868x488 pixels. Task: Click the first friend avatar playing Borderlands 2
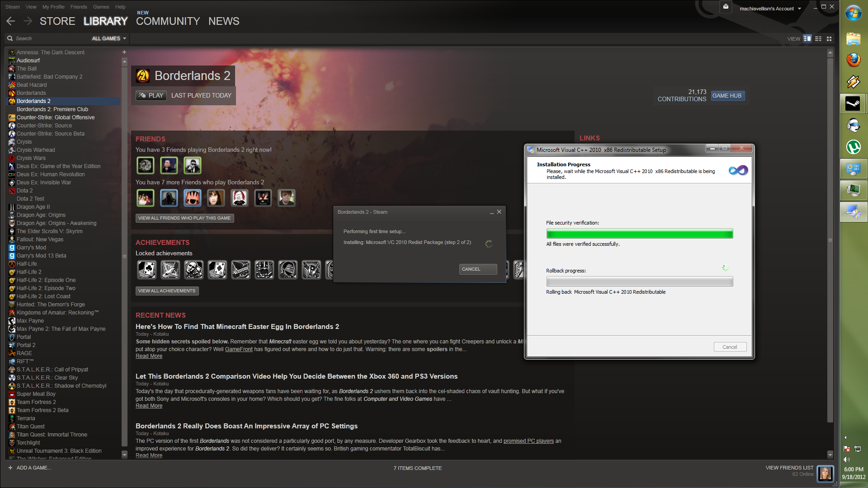(x=145, y=165)
